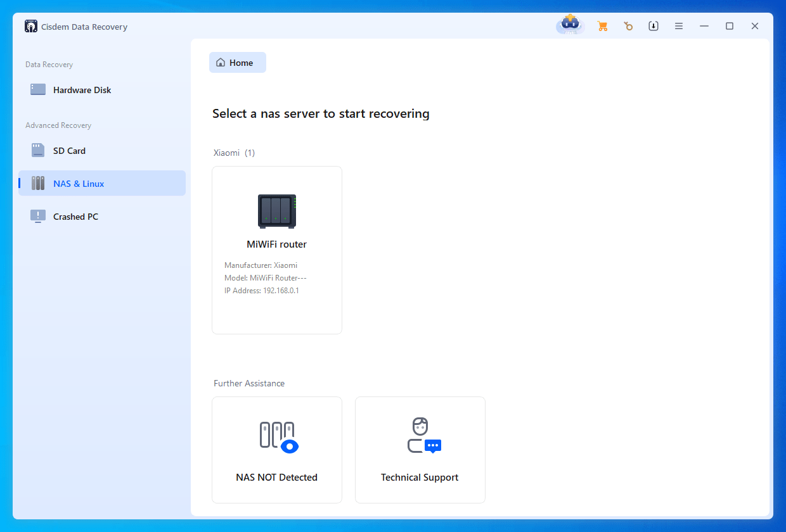Viewport: 786px width, 532px height.
Task: Click the Cisdem Data Recovery logo icon
Action: click(31, 27)
